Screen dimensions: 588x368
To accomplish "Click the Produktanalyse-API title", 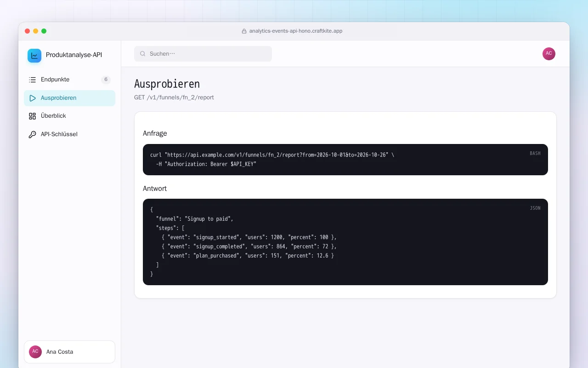I will (74, 55).
